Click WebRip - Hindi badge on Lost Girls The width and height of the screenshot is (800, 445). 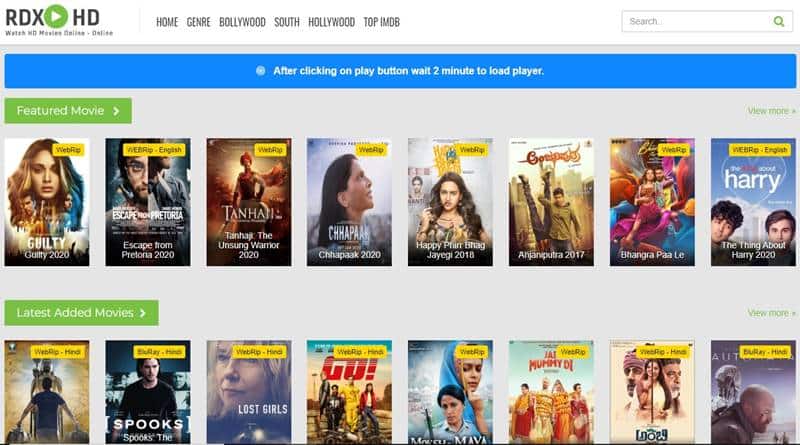(x=260, y=352)
